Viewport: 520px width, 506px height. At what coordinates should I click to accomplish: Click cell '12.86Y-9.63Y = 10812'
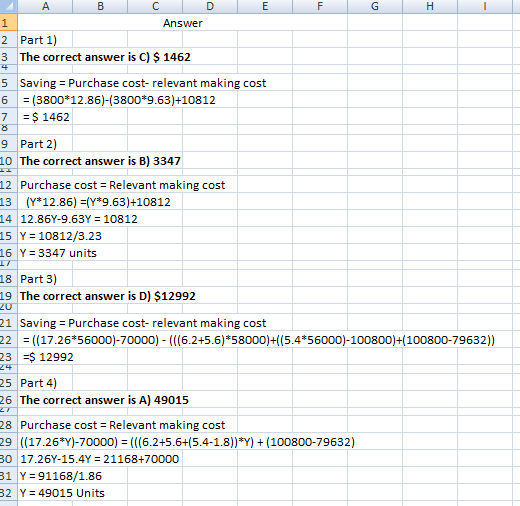tap(79, 219)
